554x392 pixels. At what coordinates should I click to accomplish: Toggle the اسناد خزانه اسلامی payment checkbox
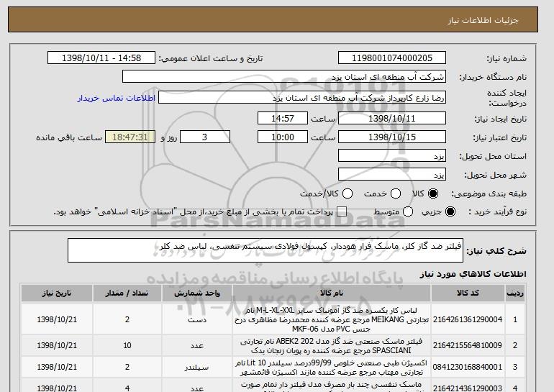point(342,211)
